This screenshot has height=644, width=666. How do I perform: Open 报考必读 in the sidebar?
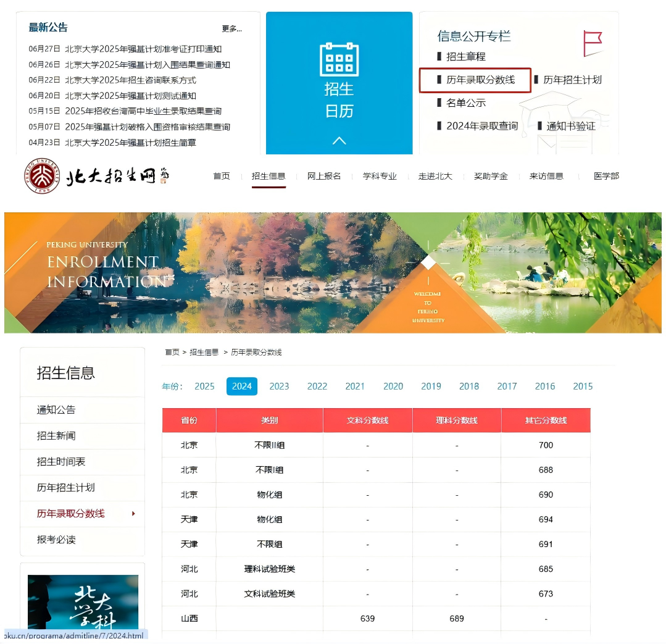(56, 540)
